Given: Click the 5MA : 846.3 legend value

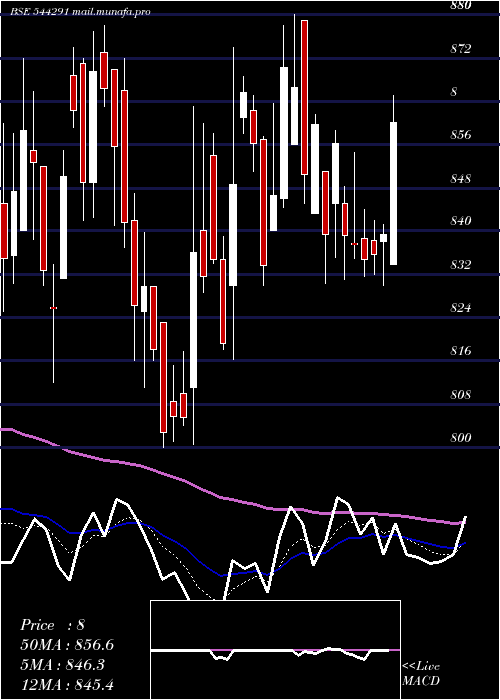Looking at the screenshot, I should click(x=62, y=665).
